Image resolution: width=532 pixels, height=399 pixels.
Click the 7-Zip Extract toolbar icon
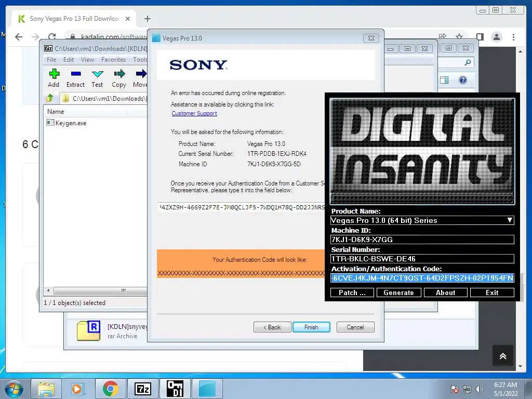click(x=75, y=78)
